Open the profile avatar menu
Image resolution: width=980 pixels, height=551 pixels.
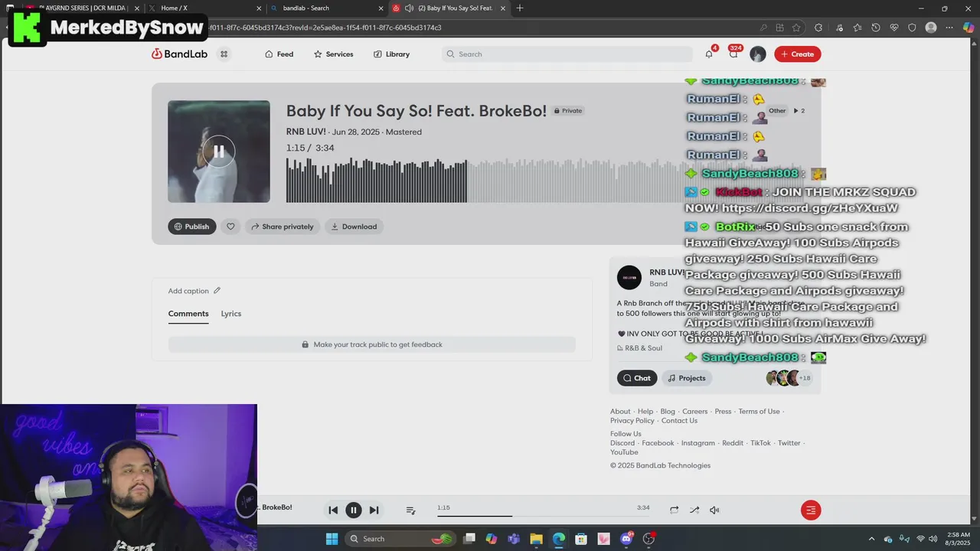(758, 54)
